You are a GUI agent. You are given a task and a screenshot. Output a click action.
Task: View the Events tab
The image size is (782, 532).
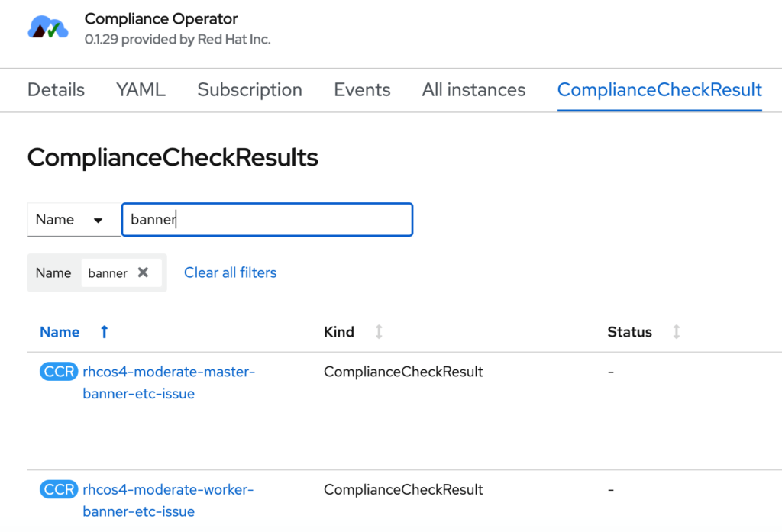coord(362,90)
